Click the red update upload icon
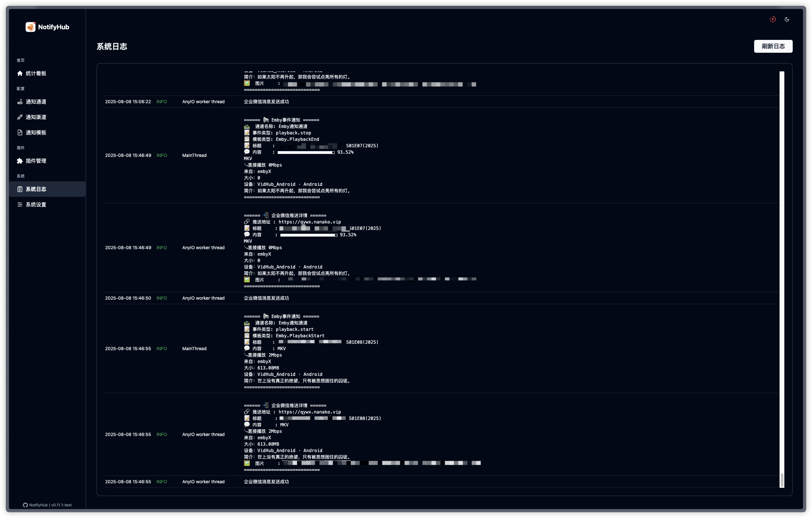The image size is (812, 518). (772, 20)
